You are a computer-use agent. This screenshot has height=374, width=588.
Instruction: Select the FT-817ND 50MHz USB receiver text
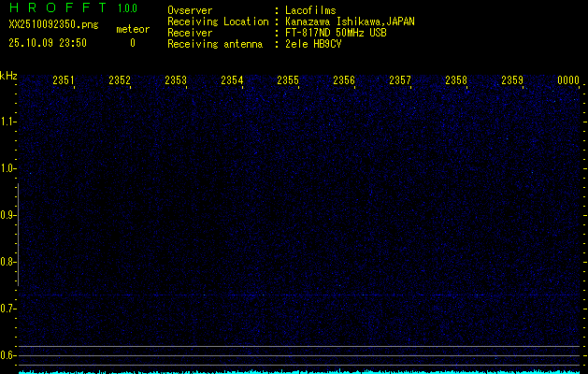(336, 33)
